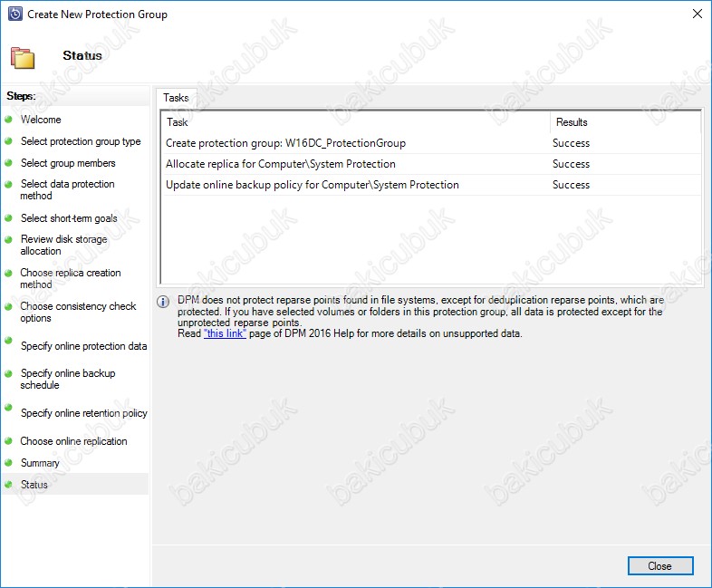Click Success result for Allocate replica

pos(571,164)
